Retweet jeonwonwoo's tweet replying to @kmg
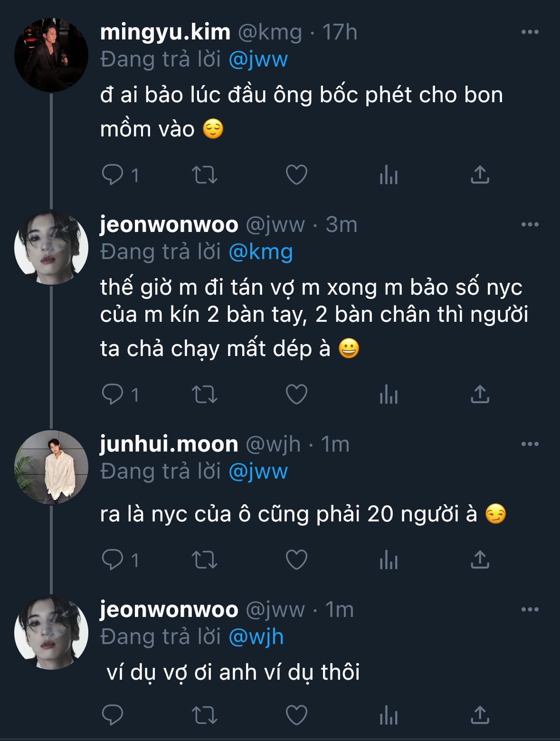 click(x=204, y=395)
